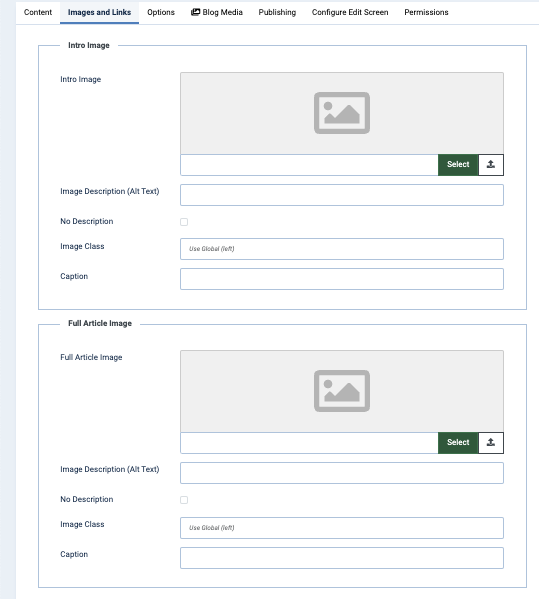Open the Intro Image Class 'Use Global' field
This screenshot has width=539, height=599.
coord(342,249)
